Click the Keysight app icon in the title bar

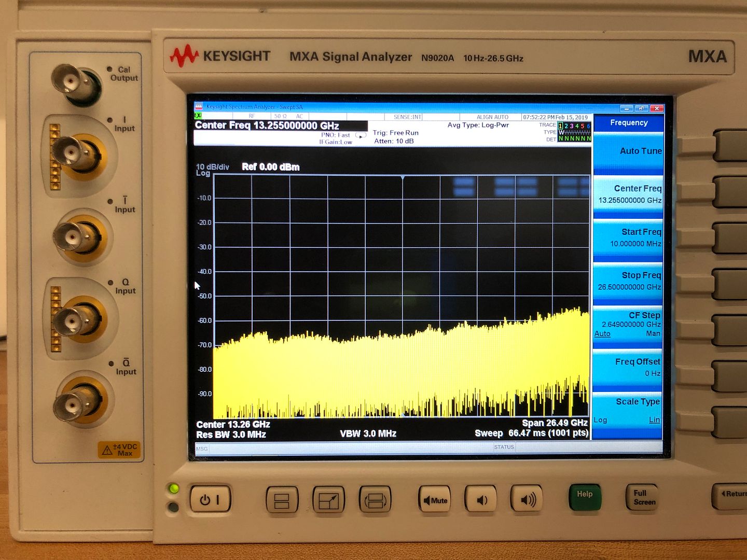pos(199,107)
